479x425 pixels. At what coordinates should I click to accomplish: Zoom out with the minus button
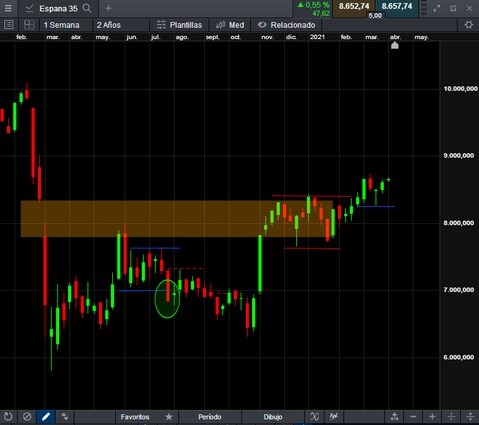(413, 417)
